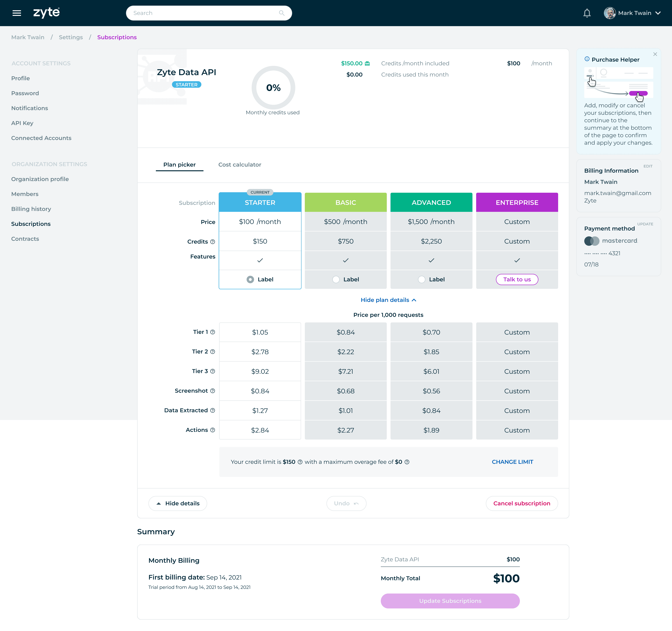Select the Starter plan radio button
672x631 pixels.
pyautogui.click(x=250, y=279)
